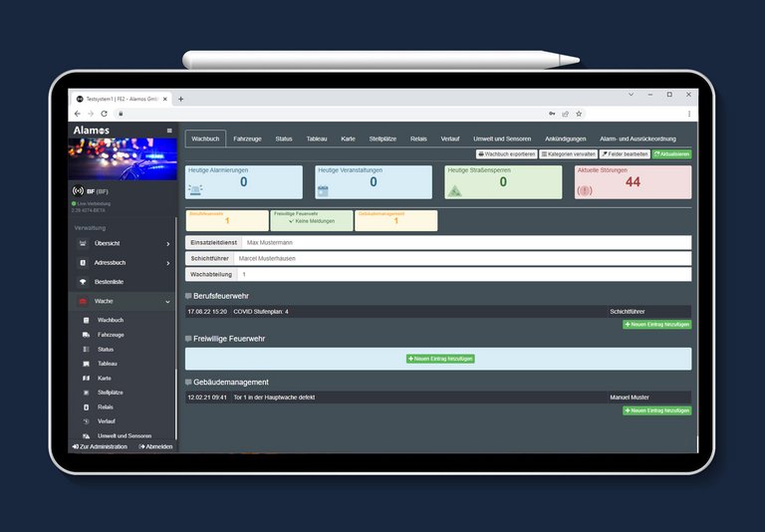
Task: Click the Abmelden link at sidebar bottom
Action: coord(155,446)
